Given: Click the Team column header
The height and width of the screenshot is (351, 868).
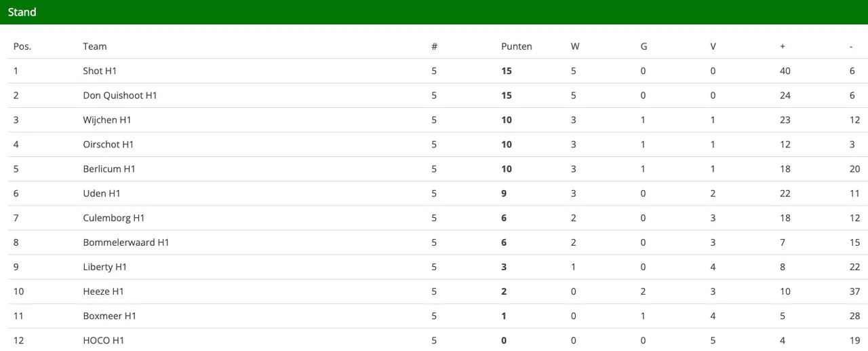Looking at the screenshot, I should pyautogui.click(x=95, y=47).
